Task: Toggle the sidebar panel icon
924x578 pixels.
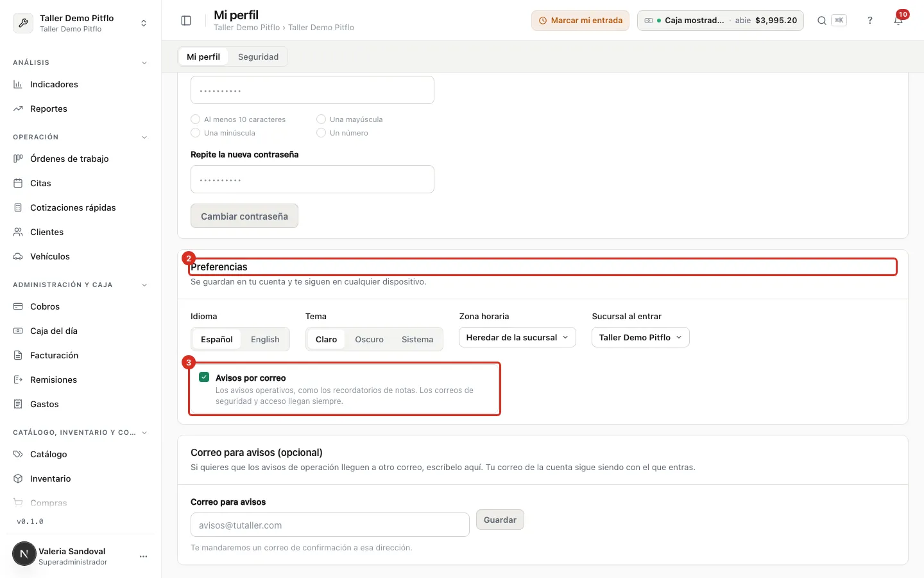Action: [x=186, y=21]
